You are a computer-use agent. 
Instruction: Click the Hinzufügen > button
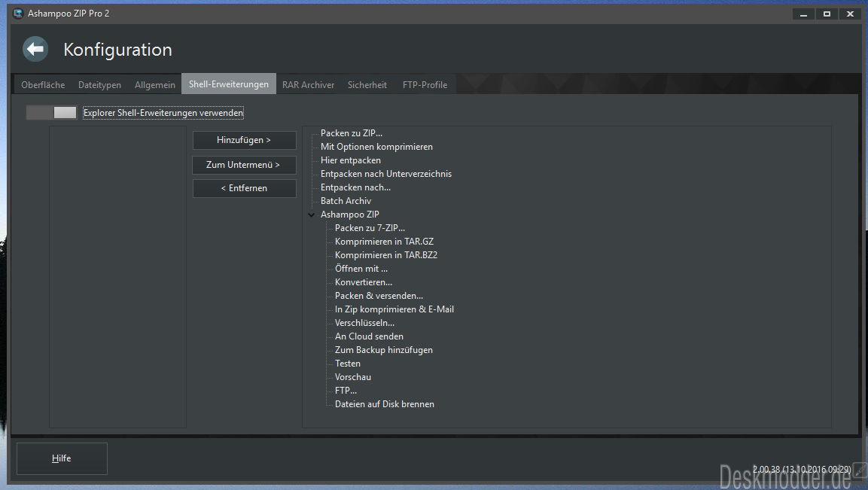click(x=244, y=140)
